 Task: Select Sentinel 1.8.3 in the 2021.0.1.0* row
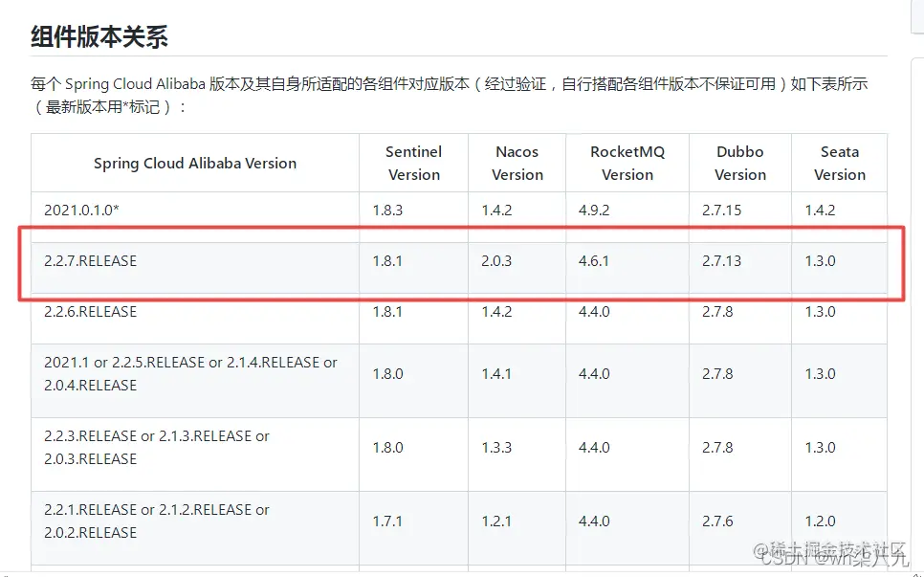[387, 211]
